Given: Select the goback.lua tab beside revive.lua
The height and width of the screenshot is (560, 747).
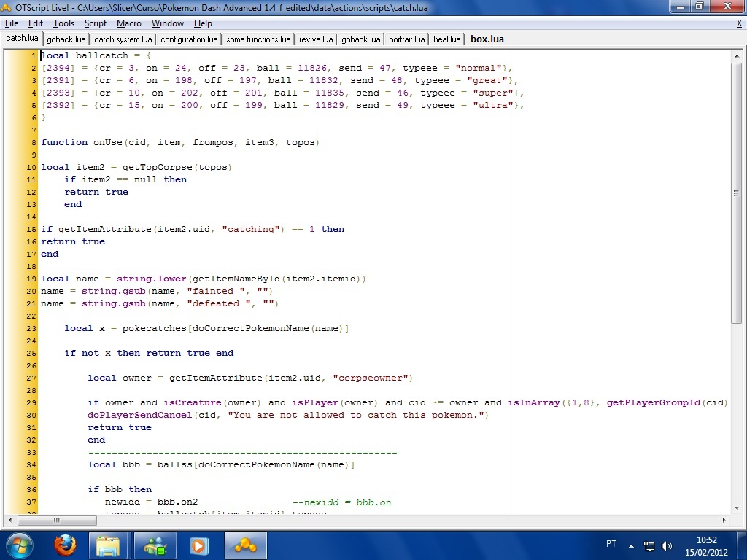Looking at the screenshot, I should pyautogui.click(x=360, y=39).
